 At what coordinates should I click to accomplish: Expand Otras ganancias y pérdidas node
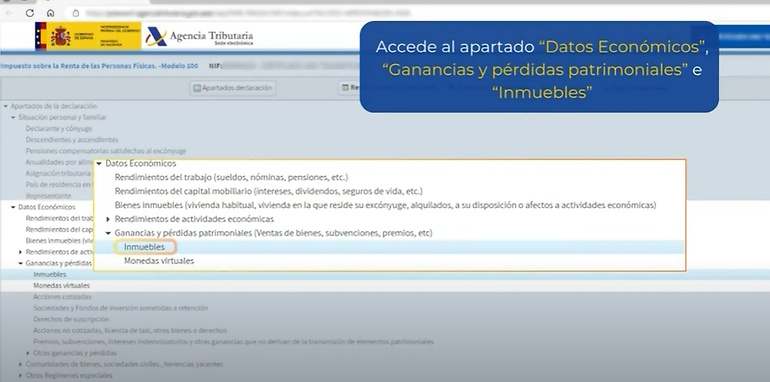(x=28, y=353)
